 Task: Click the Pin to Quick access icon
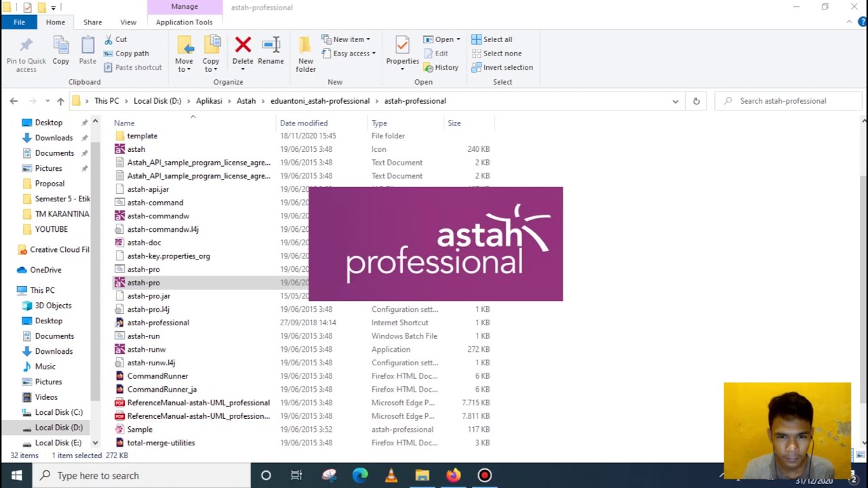(x=26, y=46)
